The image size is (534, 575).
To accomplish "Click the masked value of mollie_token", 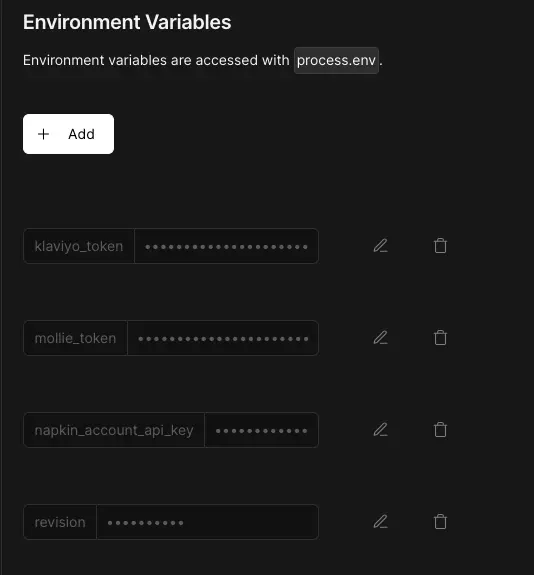I will 223,338.
